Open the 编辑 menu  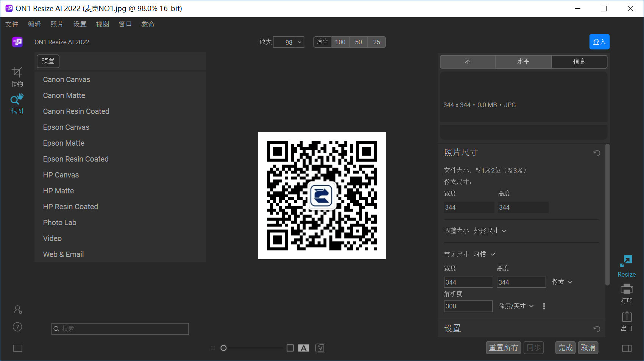click(x=34, y=24)
